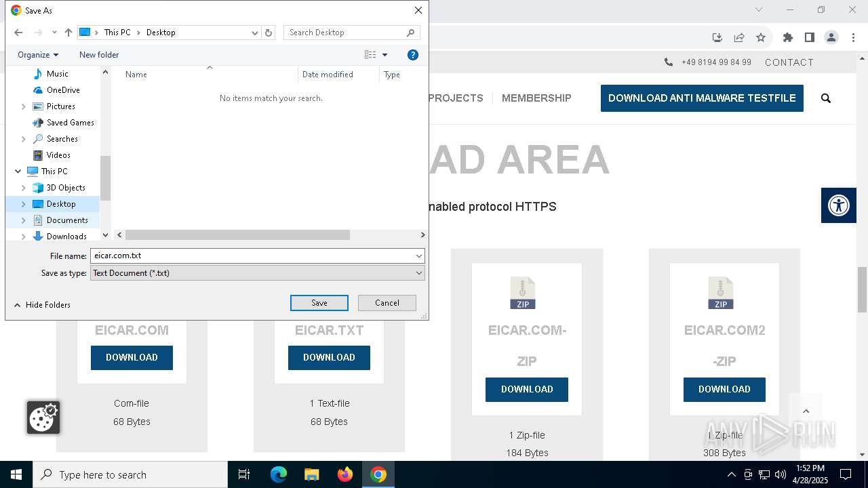Open the Organize menu
Viewport: 868px width, 488px height.
[x=38, y=55]
